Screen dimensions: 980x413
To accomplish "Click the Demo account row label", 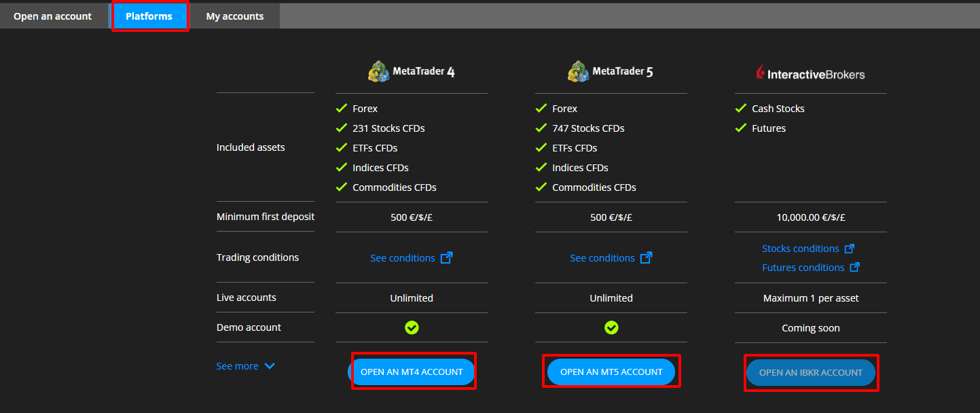I will (249, 327).
